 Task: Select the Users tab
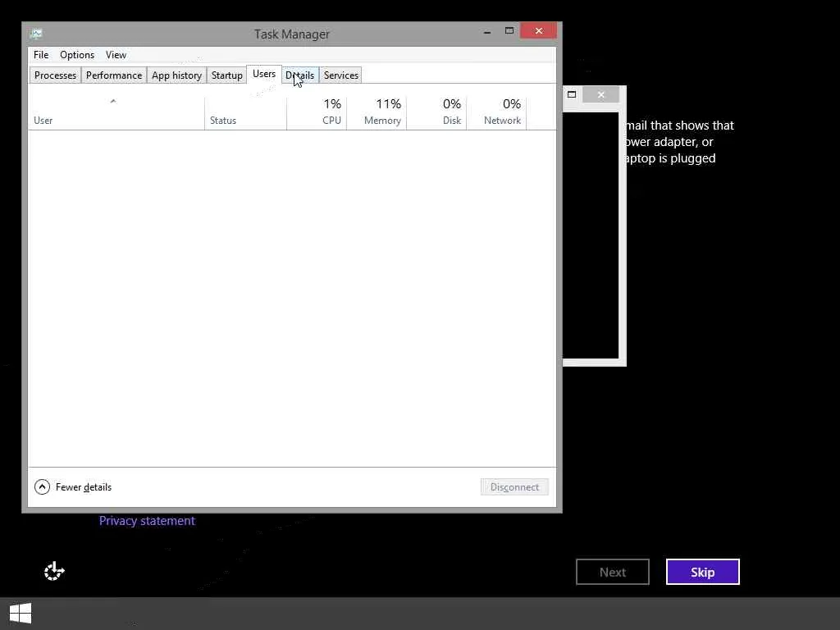264,74
